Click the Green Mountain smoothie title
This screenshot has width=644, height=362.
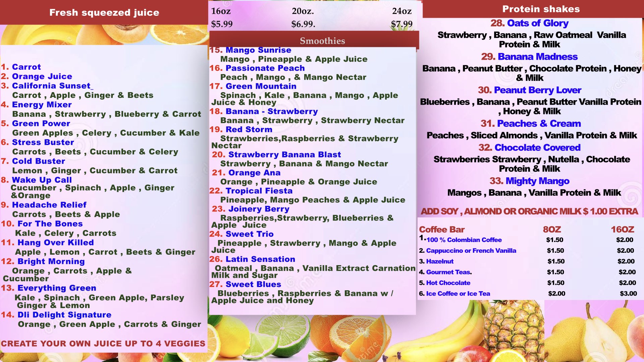tap(261, 86)
